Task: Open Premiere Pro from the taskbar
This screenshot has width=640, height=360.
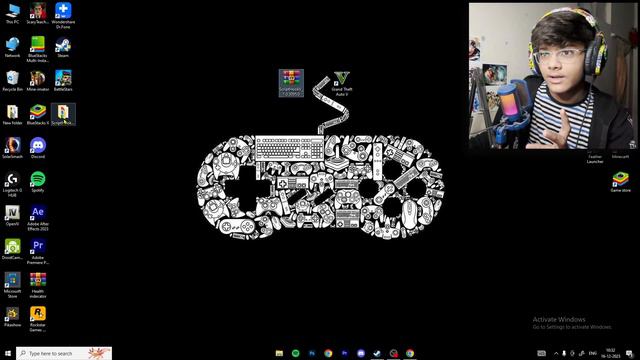Action: pos(344,353)
